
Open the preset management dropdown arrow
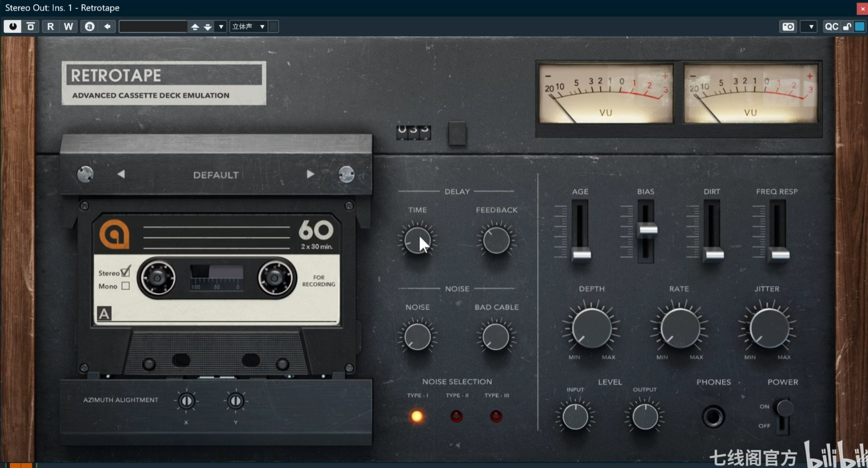coord(221,27)
